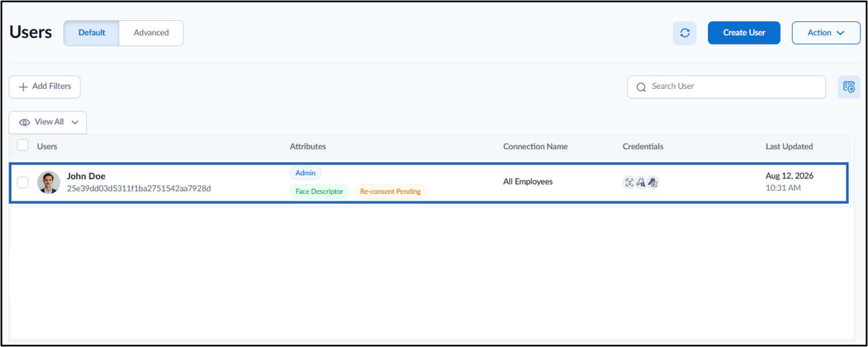Image resolution: width=868 pixels, height=347 pixels.
Task: Click the magnifier icon in search box
Action: click(x=641, y=87)
